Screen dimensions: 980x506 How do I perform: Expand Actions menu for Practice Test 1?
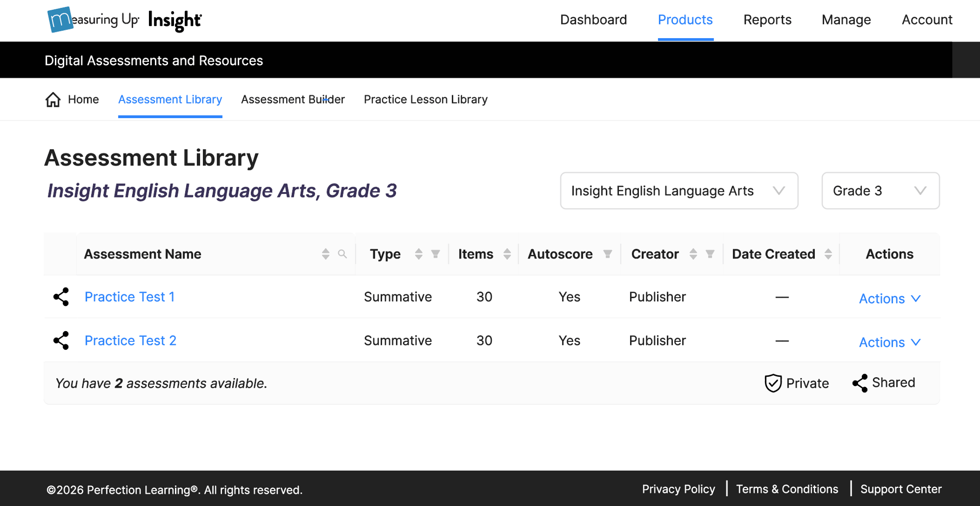point(890,298)
